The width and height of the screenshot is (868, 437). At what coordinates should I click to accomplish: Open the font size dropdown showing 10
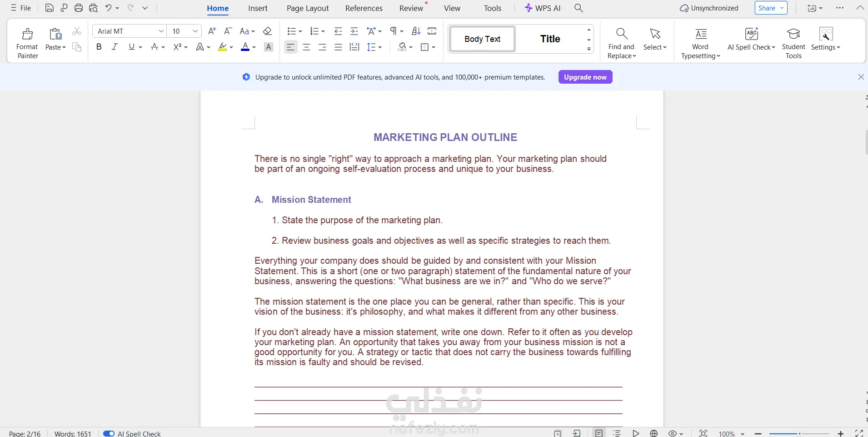[195, 31]
